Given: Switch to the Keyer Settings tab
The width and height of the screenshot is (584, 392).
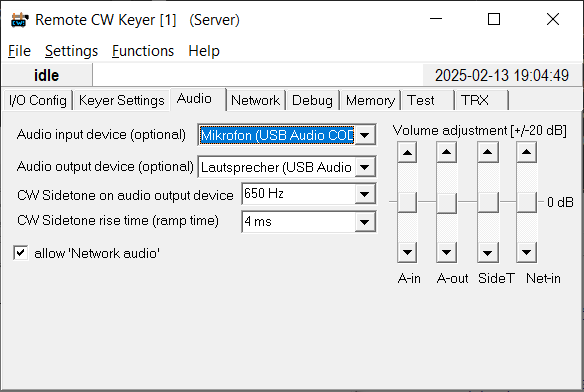Looking at the screenshot, I should (121, 100).
